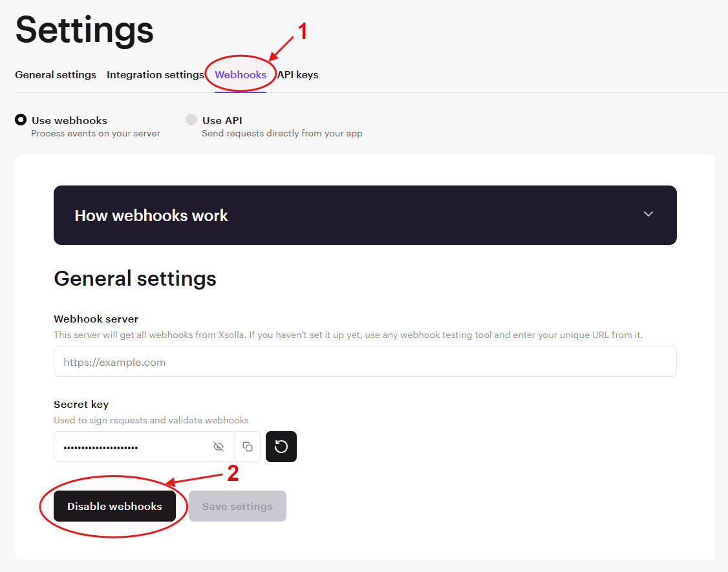The height and width of the screenshot is (572, 728).
Task: Click the Save settings button
Action: (x=237, y=506)
